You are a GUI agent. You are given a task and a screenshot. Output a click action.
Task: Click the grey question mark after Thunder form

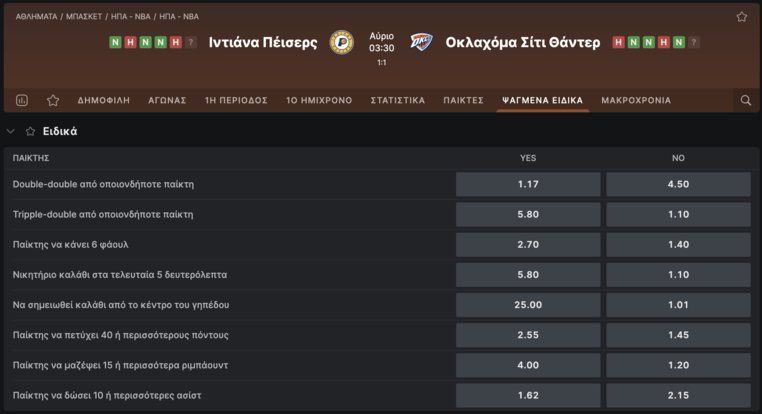pyautogui.click(x=694, y=42)
